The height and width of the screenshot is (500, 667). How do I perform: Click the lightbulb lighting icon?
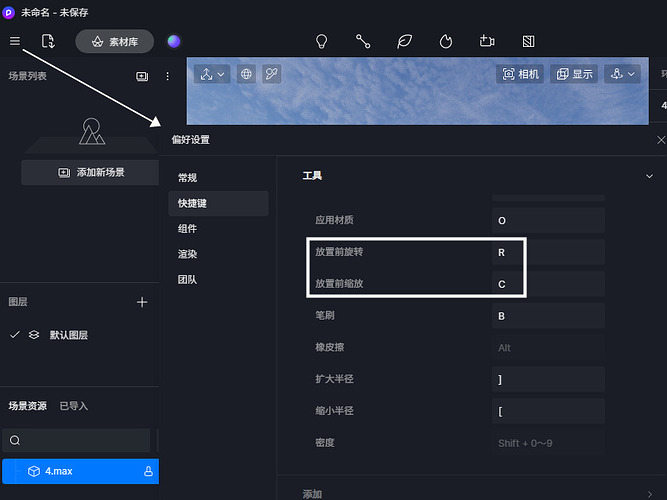click(322, 41)
